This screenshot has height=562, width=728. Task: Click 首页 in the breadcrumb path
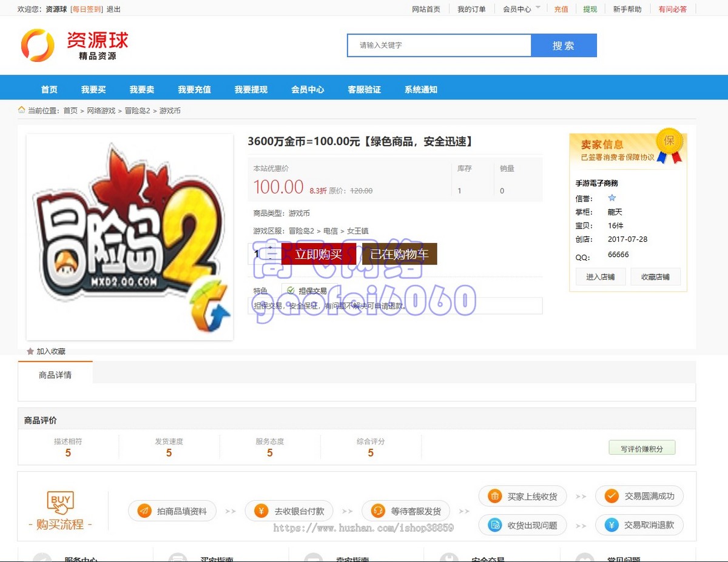[x=70, y=110]
